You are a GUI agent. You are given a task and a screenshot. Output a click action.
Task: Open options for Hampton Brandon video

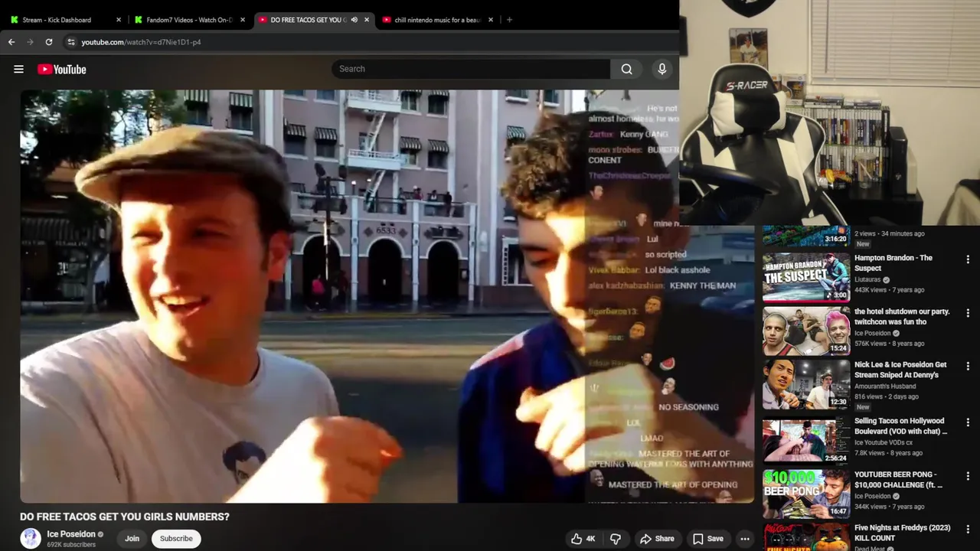click(968, 259)
